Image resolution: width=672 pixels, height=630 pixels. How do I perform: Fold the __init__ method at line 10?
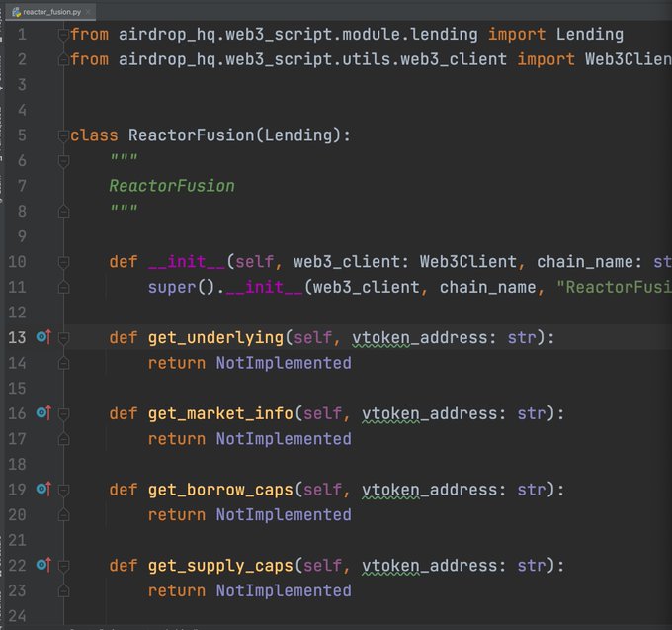[63, 262]
